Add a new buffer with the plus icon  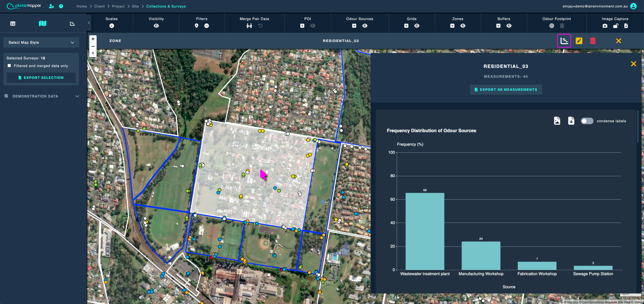tap(499, 26)
